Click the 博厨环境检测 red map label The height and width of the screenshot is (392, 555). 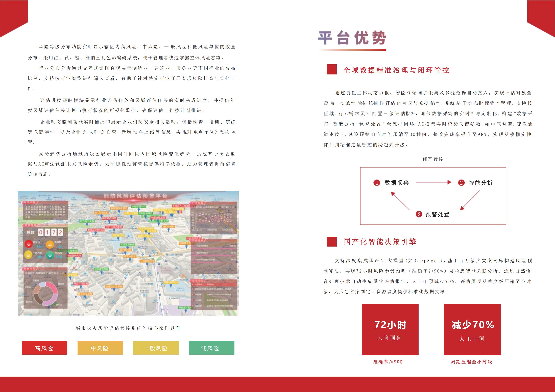[81, 284]
